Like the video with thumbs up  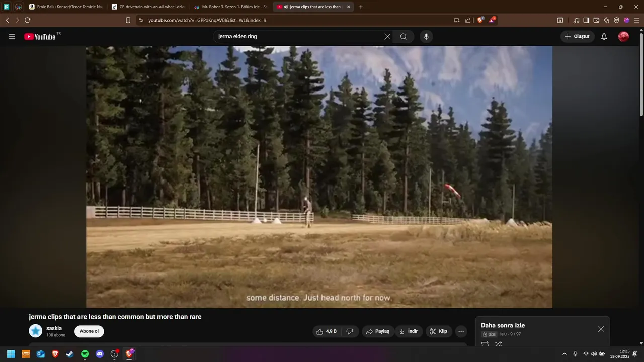327,331
